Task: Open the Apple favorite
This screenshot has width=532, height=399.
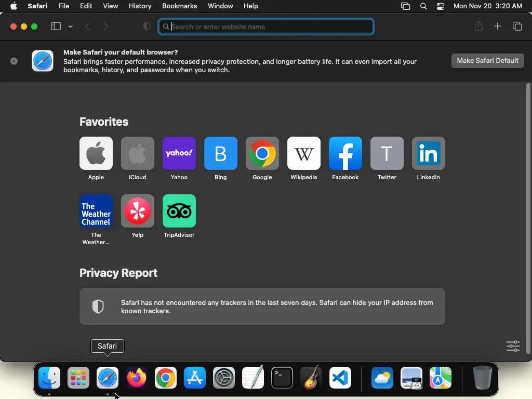Action: [96, 153]
